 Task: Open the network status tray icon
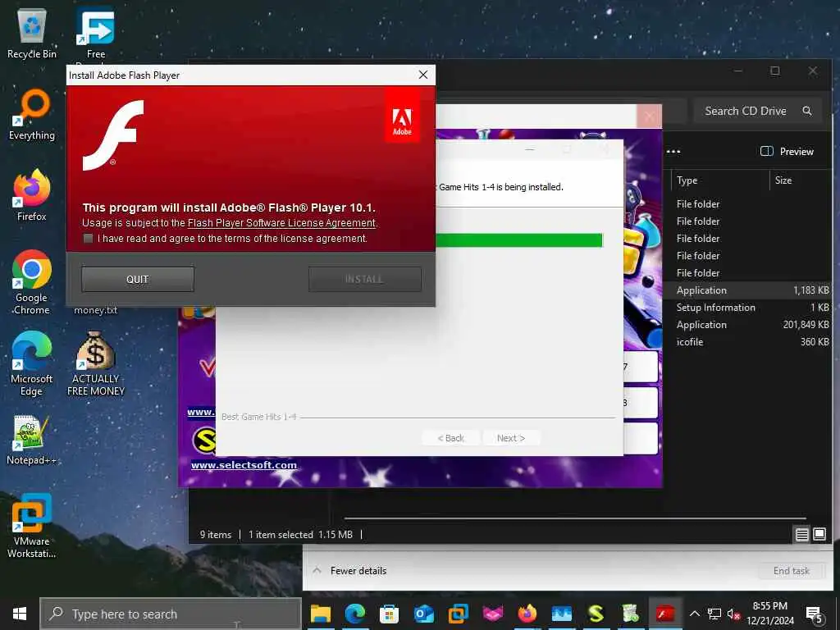[x=714, y=614]
